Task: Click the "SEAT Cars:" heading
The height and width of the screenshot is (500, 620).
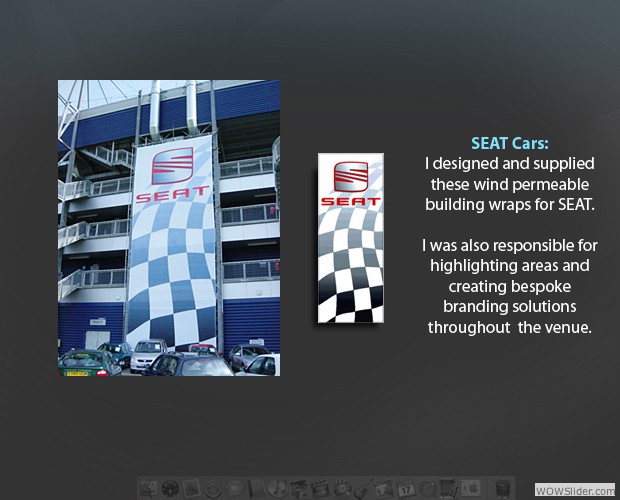Action: pyautogui.click(x=509, y=143)
